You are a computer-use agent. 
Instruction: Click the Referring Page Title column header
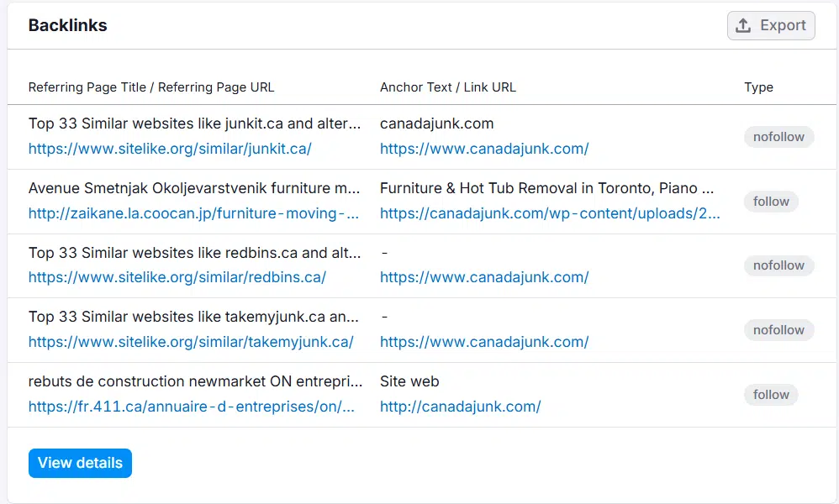(151, 87)
